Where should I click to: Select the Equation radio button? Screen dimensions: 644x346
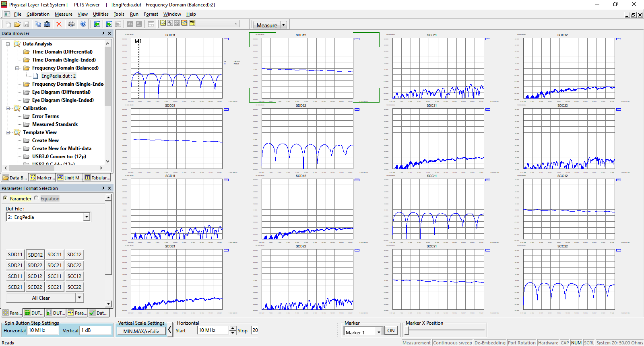point(36,198)
